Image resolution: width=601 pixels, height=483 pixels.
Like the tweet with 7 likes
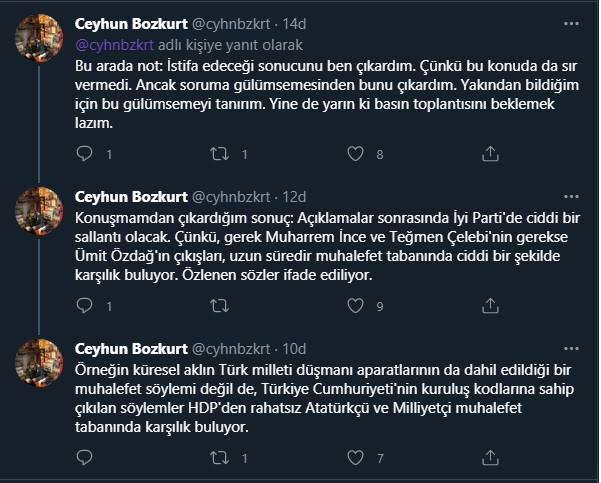354,459
